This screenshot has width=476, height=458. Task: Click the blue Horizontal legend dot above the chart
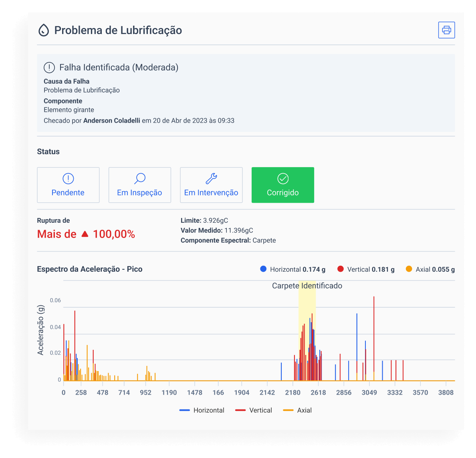pyautogui.click(x=263, y=269)
